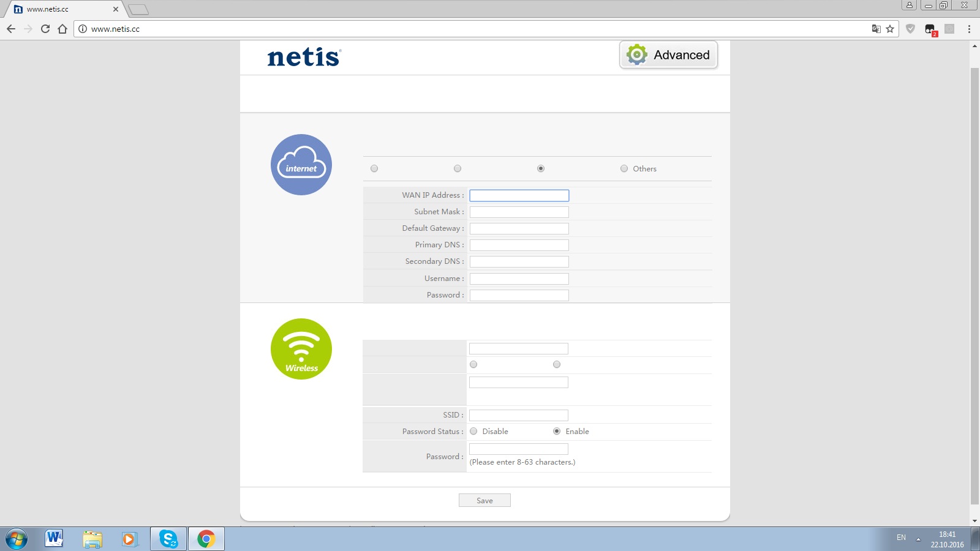Set Password Status to Enable
Viewport: 980px width, 551px height.
557,431
